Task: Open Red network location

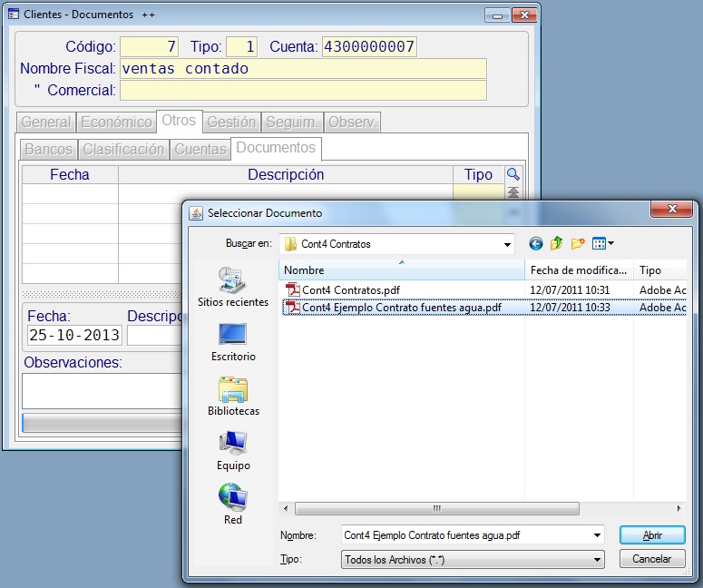Action: coord(233,505)
